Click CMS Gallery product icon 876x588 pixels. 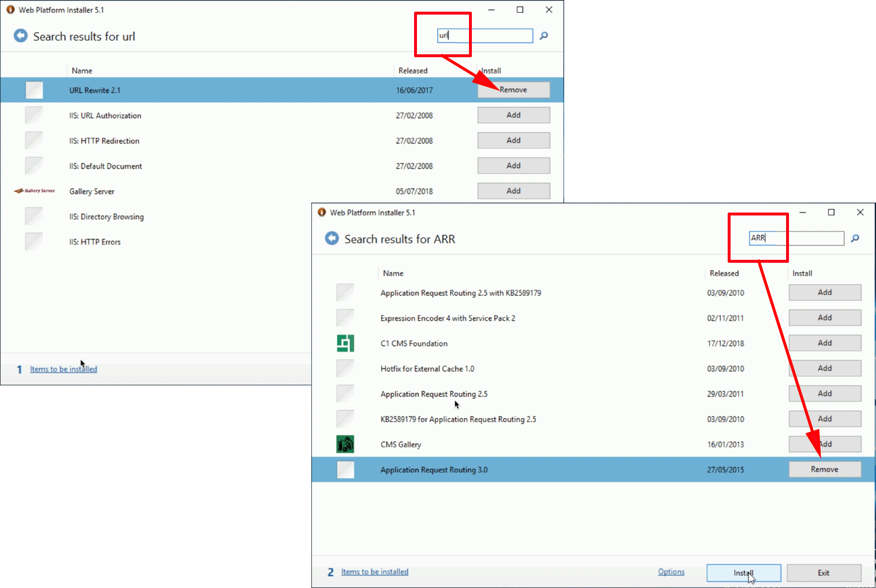point(345,444)
